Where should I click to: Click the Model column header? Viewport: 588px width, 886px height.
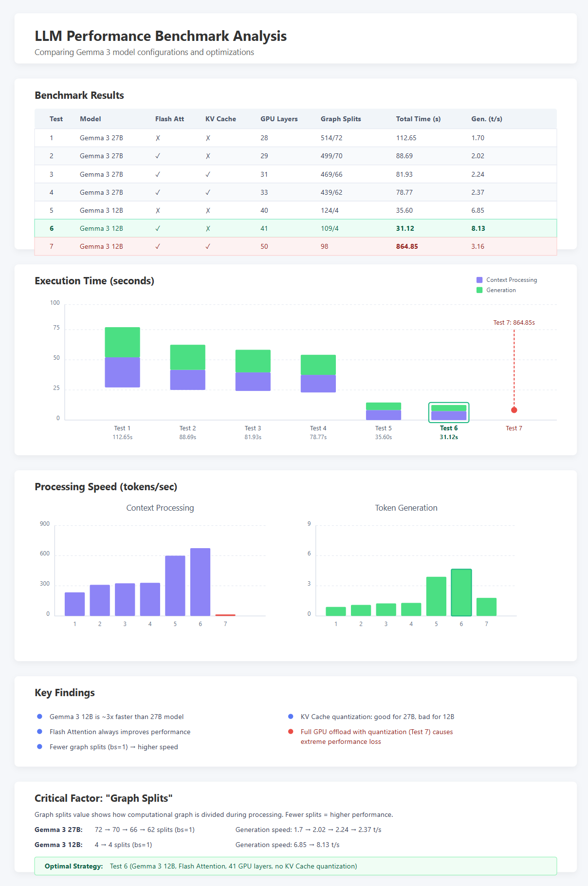91,119
